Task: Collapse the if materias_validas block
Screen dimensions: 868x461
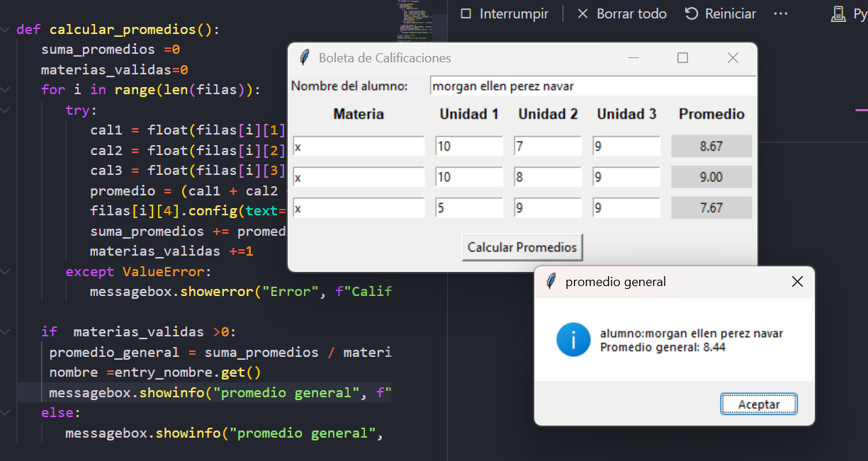Action: [6, 332]
